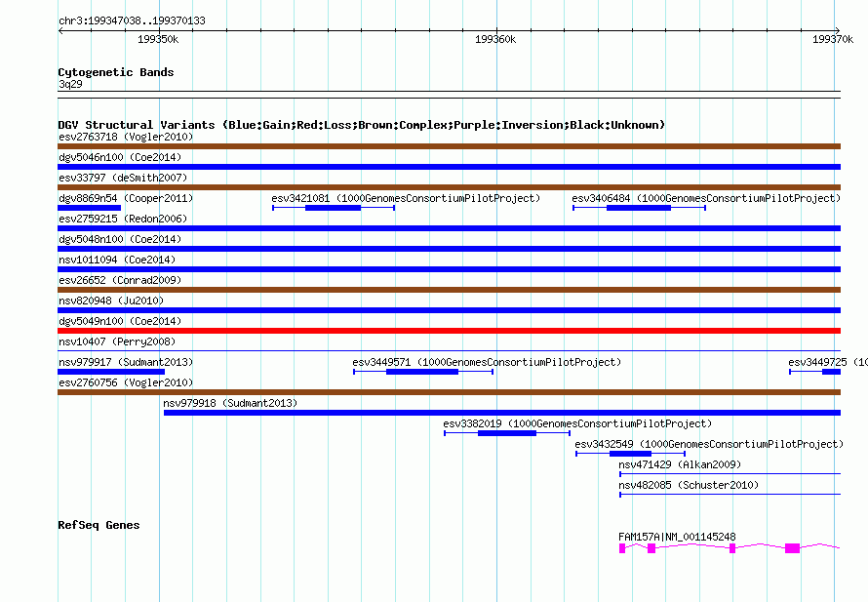Click the 3q29 cytogenetic band line
868x602 pixels.
[449, 92]
